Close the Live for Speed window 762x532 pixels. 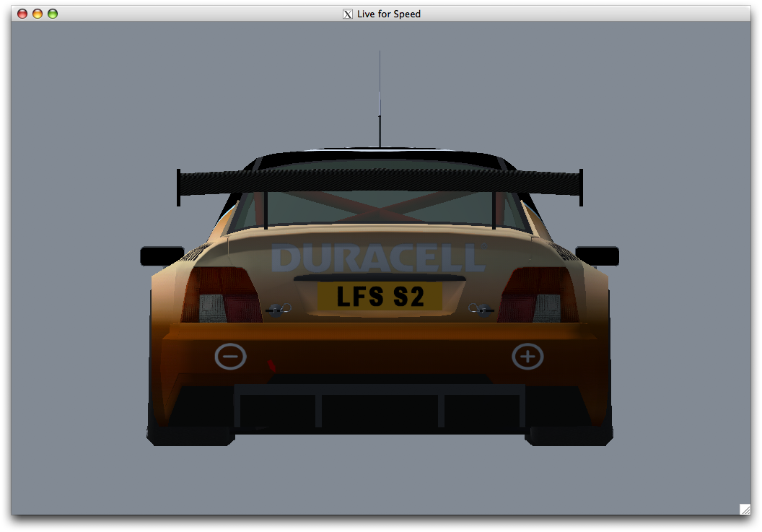(x=22, y=14)
